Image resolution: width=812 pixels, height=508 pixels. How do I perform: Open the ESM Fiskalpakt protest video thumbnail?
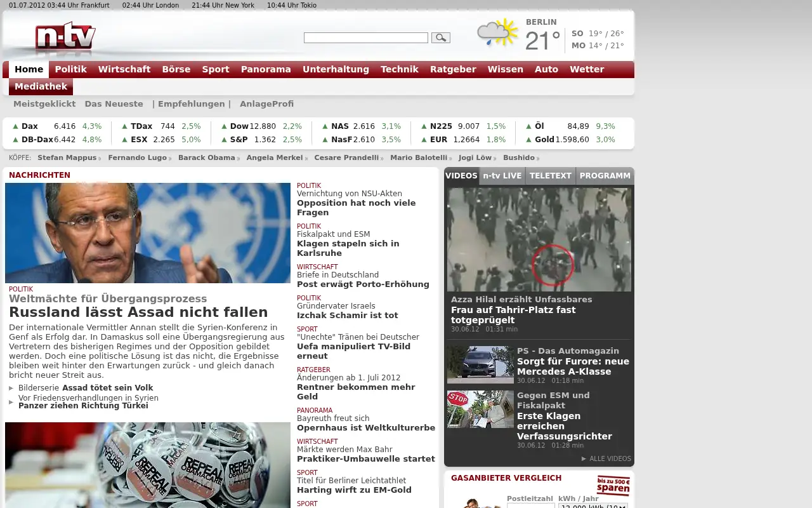[x=480, y=409]
